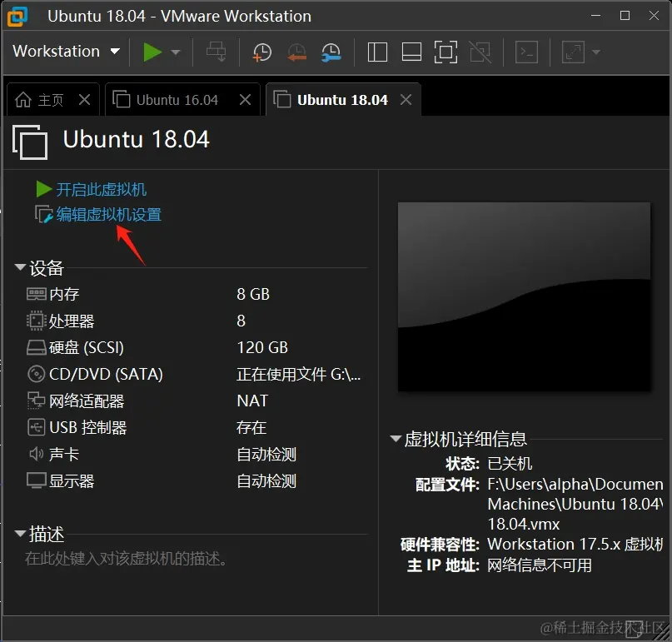Click the Workstation 17.5.x compatibility text
The height and width of the screenshot is (642, 672).
click(575, 545)
